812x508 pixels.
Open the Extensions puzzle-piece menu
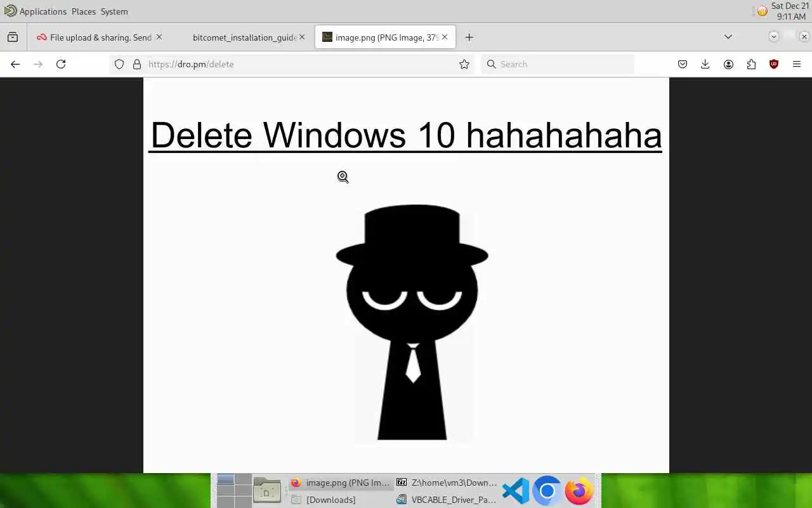751,64
